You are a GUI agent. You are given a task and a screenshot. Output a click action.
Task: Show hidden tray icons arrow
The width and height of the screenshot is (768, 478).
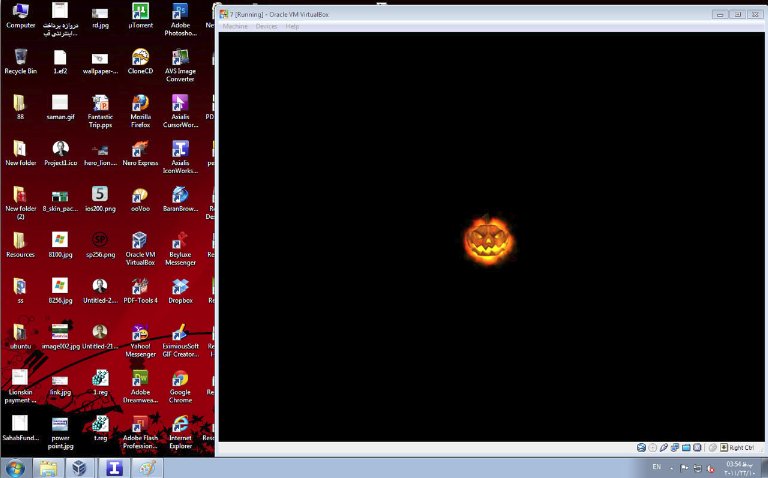pyautogui.click(x=671, y=468)
